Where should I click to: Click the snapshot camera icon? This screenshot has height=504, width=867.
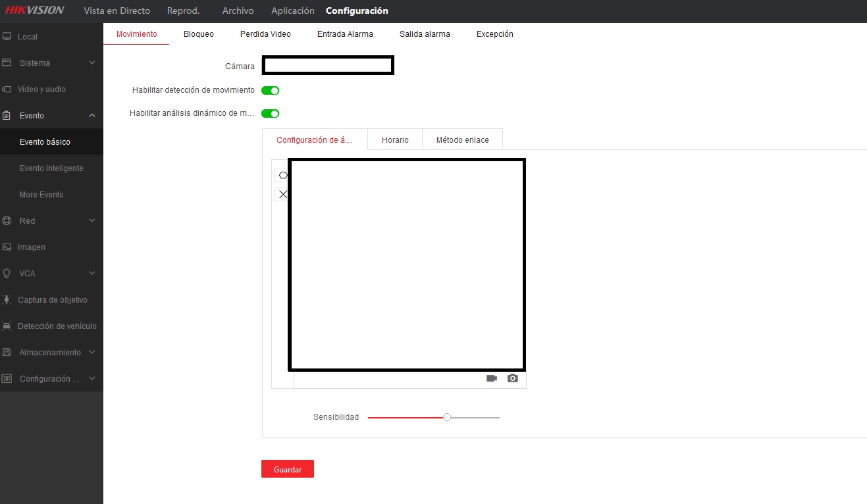click(x=513, y=378)
